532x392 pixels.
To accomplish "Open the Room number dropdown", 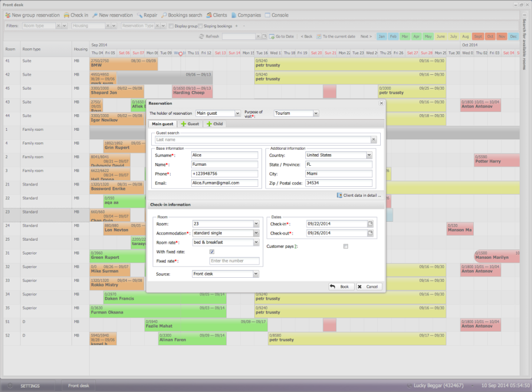I will pos(256,224).
